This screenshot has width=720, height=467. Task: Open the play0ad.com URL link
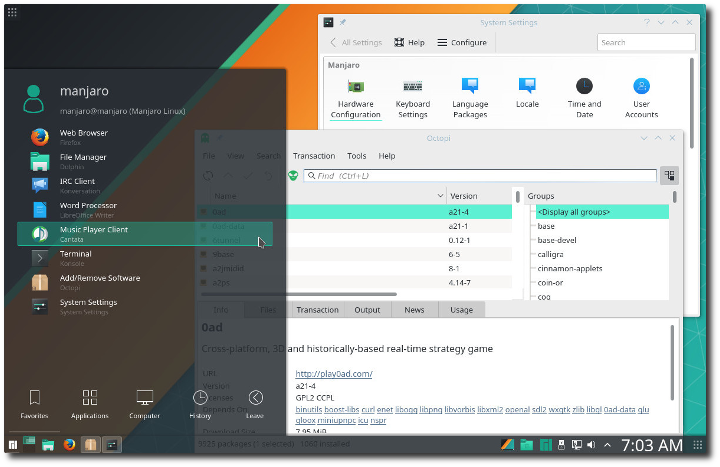tap(333, 374)
